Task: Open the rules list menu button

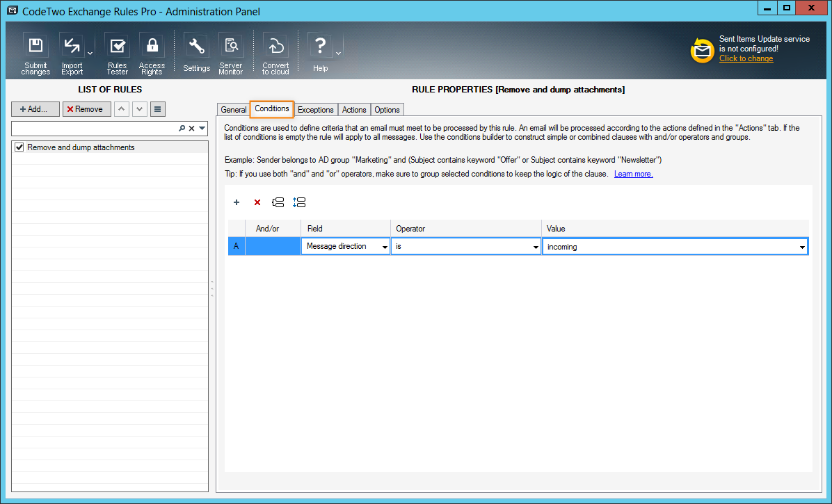Action: coord(158,109)
